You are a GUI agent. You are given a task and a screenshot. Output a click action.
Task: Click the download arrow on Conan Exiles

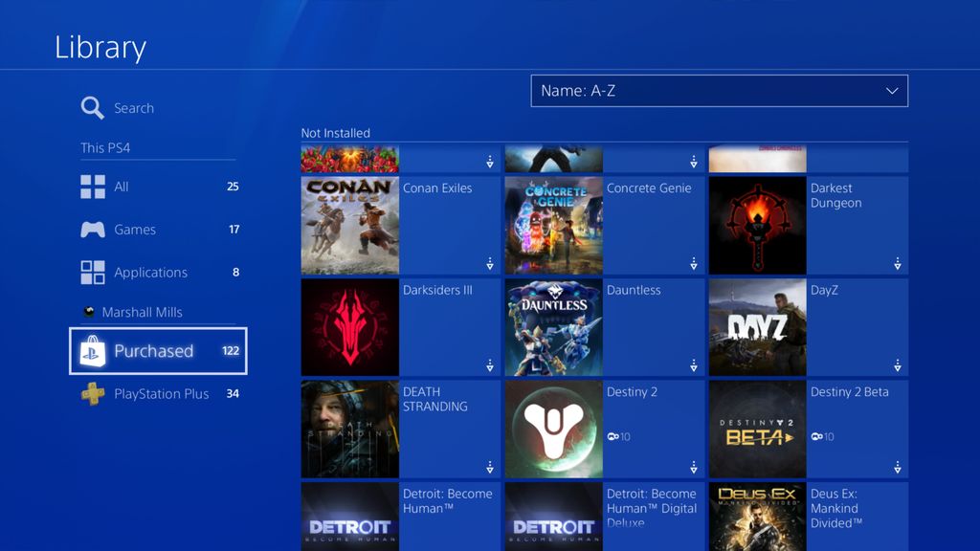pos(489,264)
